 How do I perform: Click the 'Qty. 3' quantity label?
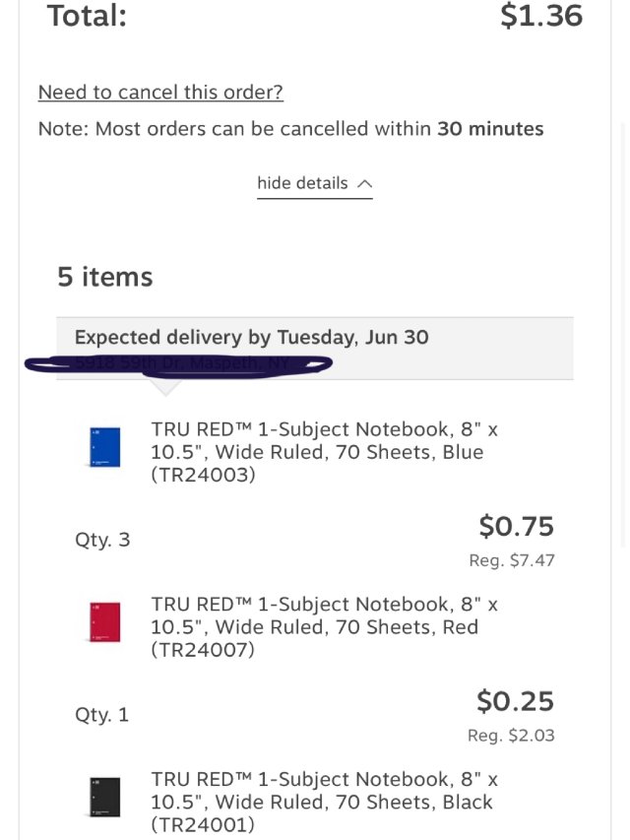pos(102,540)
